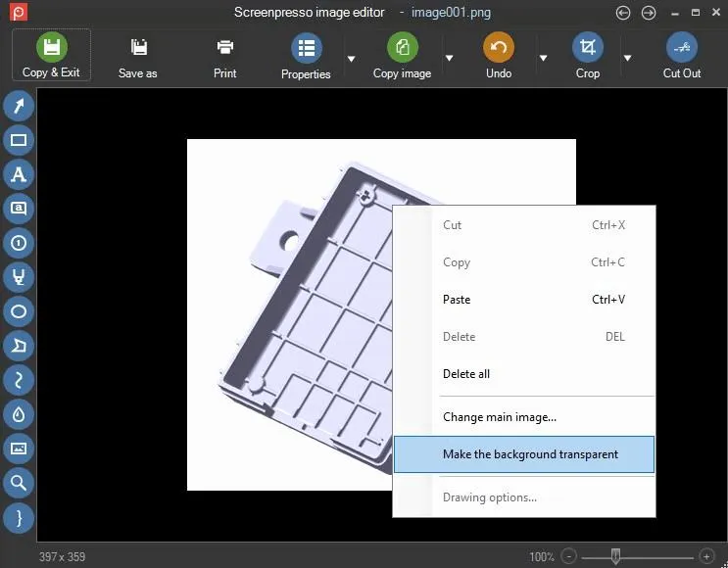The height and width of the screenshot is (568, 728).
Task: Select the curly brace tool
Action: click(x=18, y=516)
